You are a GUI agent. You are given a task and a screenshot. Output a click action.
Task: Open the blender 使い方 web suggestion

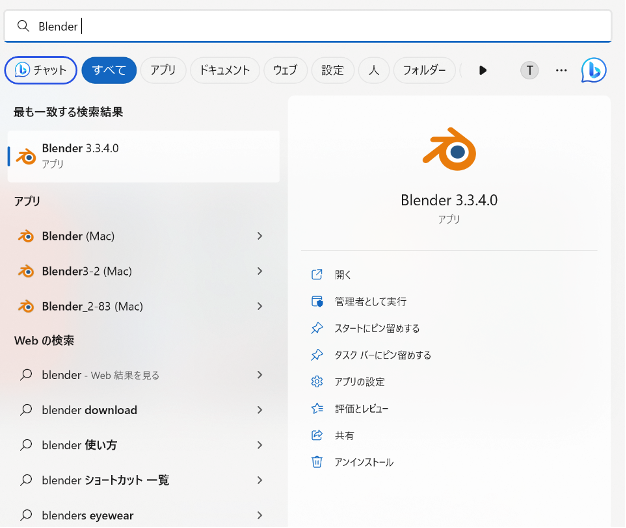144,445
